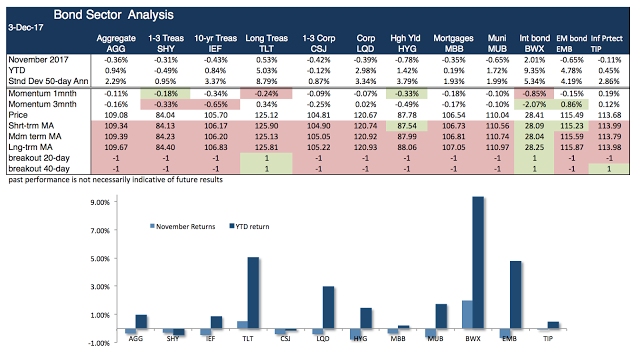Click the 3-Dec-17 date label
Viewport: 640px width, 363px height.
pyautogui.click(x=26, y=28)
